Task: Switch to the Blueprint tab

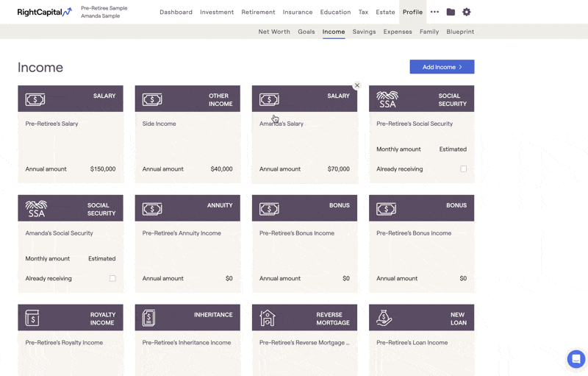Action: [x=460, y=32]
